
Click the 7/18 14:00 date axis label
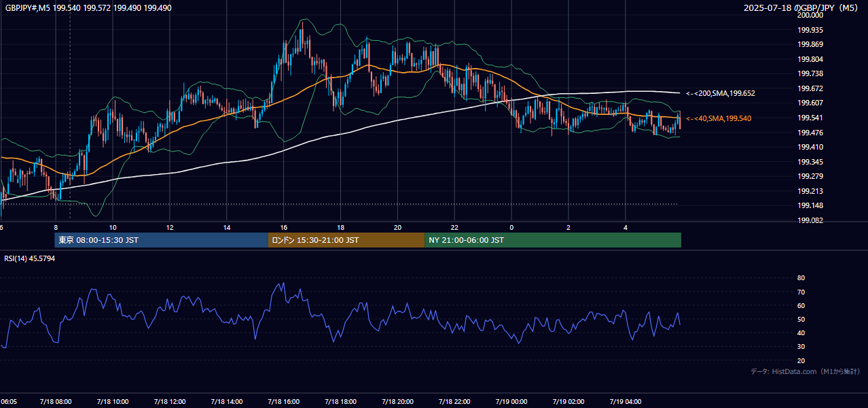[x=227, y=401]
